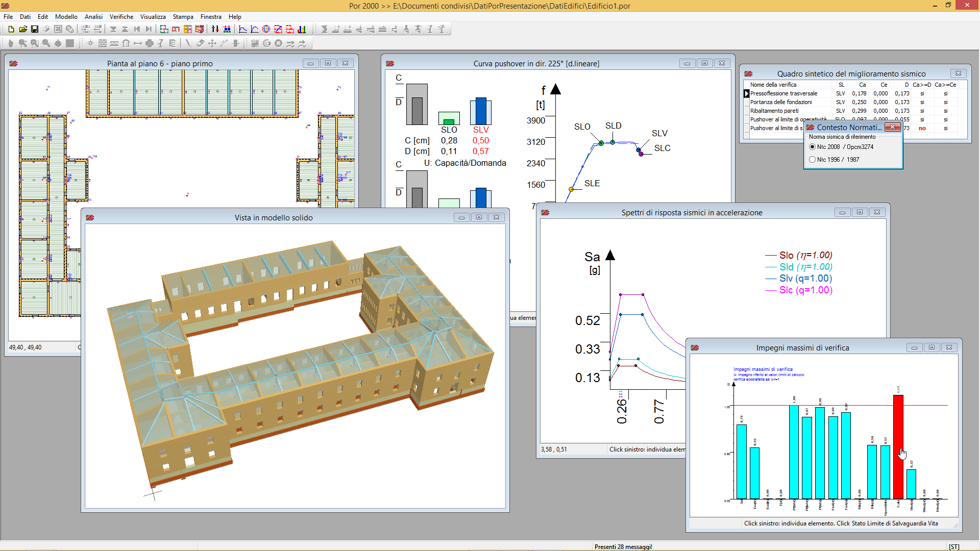Open the Analisi menu

pyautogui.click(x=93, y=16)
